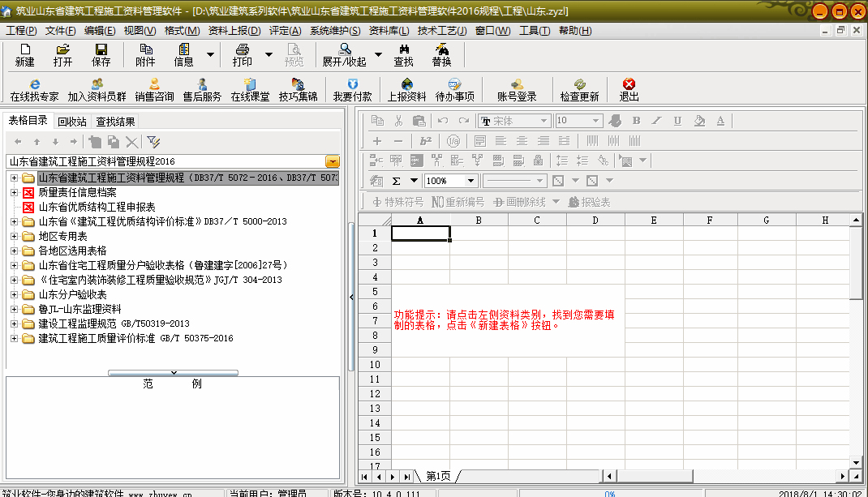868x497 pixels.
Task: Toggle Bold formatting in the editor toolbar
Action: pyautogui.click(x=636, y=121)
